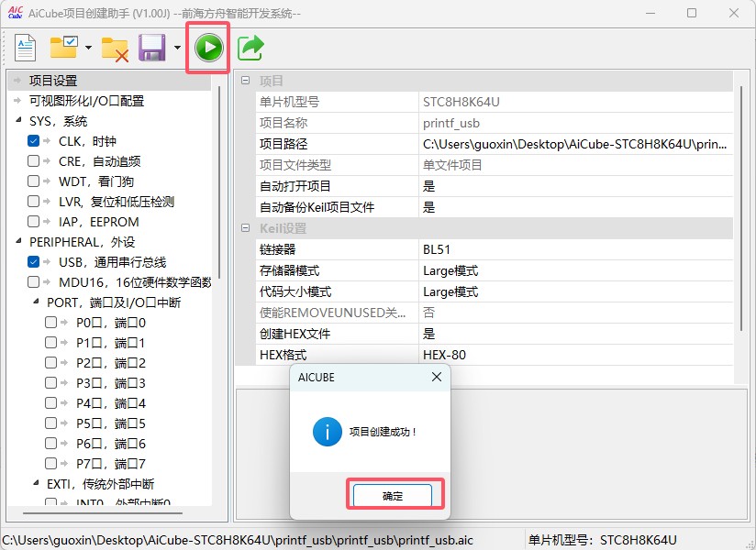Collapse the Keil设置 property group
The height and width of the screenshot is (550, 756).
tap(245, 228)
